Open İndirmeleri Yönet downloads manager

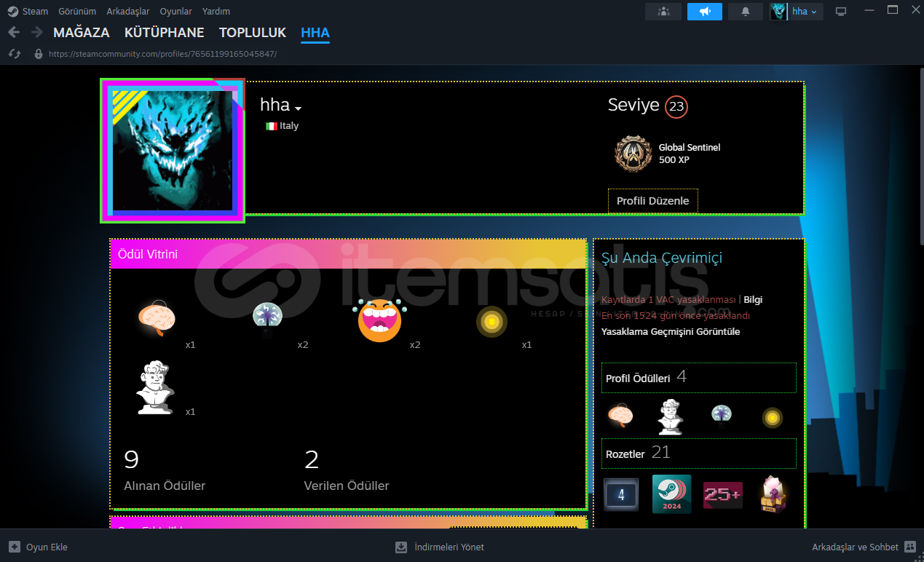coord(439,547)
